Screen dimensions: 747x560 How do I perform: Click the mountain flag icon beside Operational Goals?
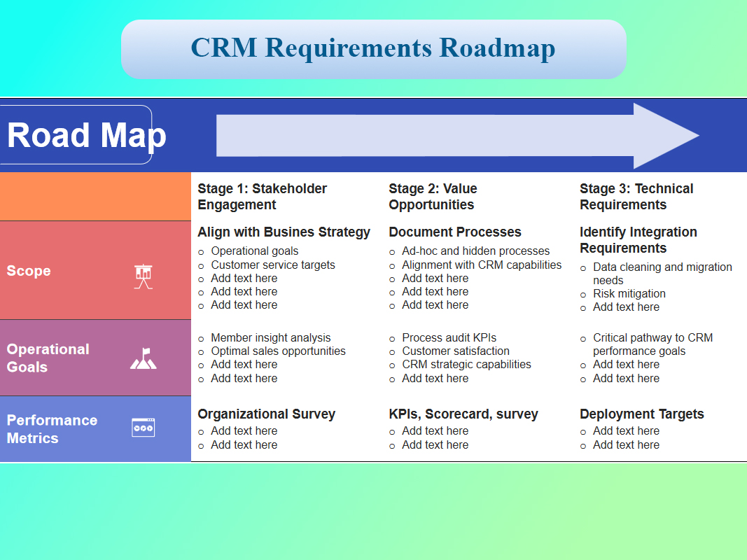tap(144, 358)
